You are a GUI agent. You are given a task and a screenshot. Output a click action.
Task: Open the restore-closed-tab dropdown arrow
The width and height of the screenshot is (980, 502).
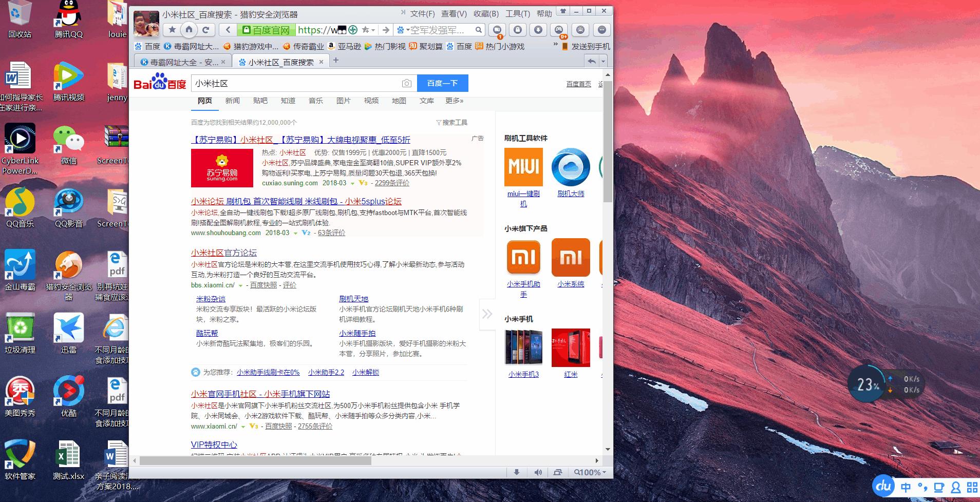coord(604,62)
